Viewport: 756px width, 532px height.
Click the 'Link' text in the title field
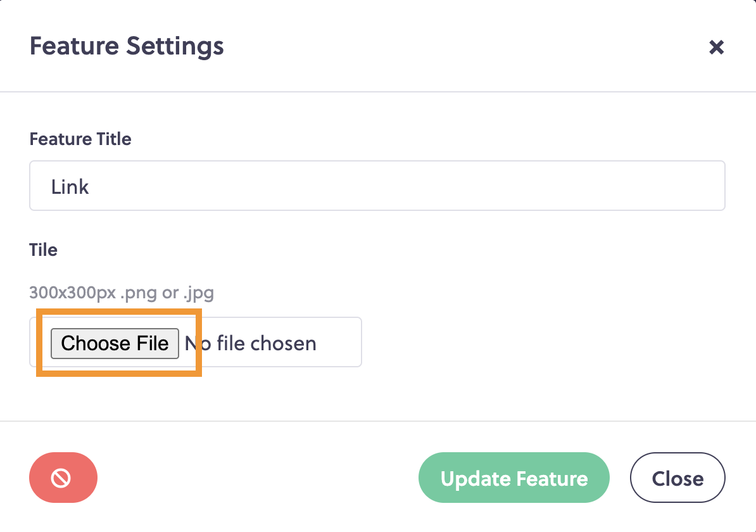(x=70, y=187)
